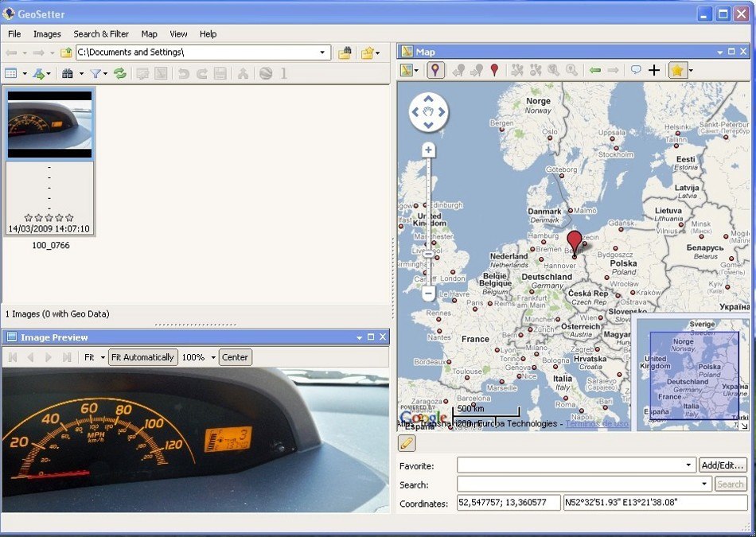
Task: Click the pencil edit icon below the map
Action: [408, 443]
